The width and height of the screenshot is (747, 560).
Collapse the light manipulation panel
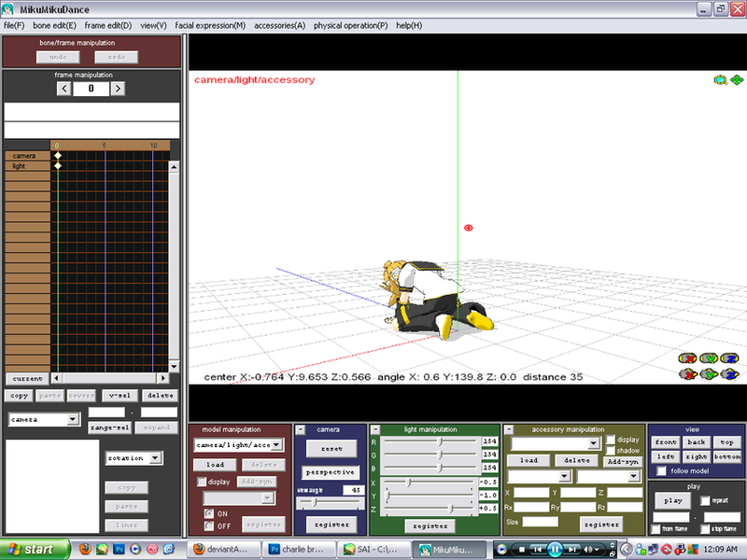375,430
